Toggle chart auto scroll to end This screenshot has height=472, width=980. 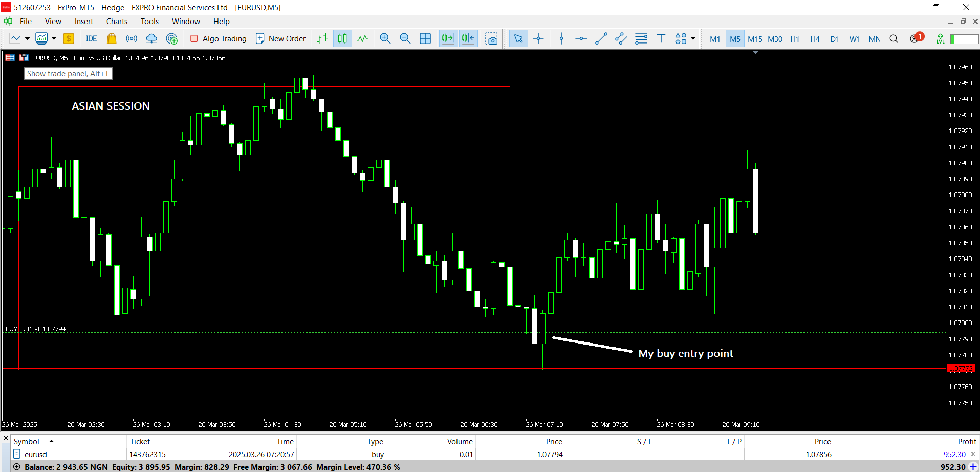click(x=448, y=39)
